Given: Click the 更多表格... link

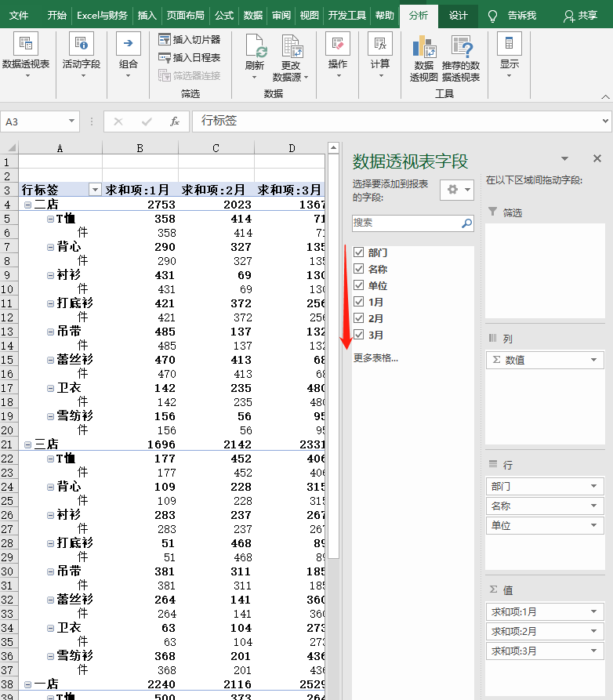Looking at the screenshot, I should (375, 358).
